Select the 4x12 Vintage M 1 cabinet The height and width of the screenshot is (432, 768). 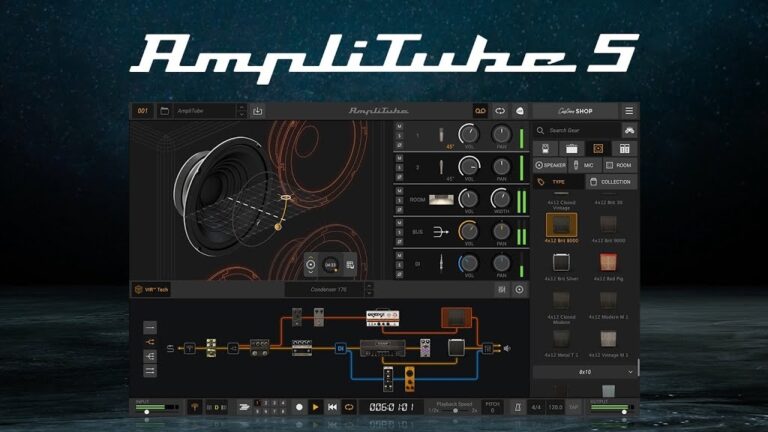[x=608, y=343]
